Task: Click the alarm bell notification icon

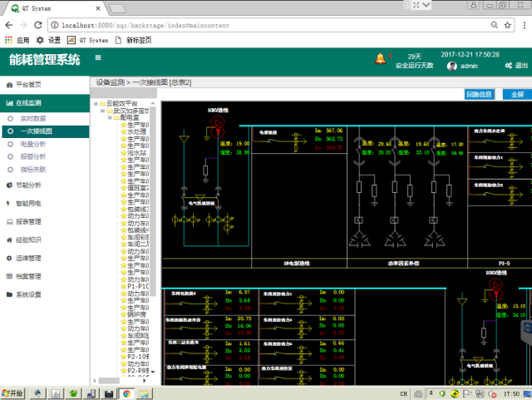Action: click(381, 58)
